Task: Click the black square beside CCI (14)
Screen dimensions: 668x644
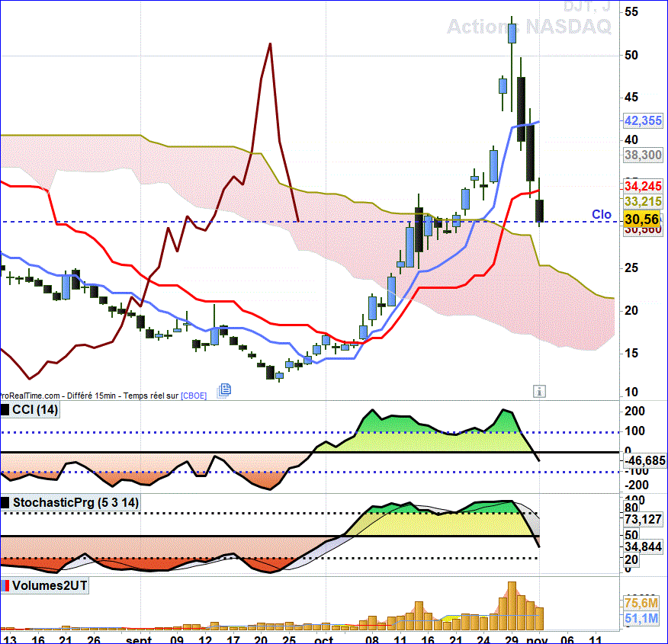Action: coord(5,410)
